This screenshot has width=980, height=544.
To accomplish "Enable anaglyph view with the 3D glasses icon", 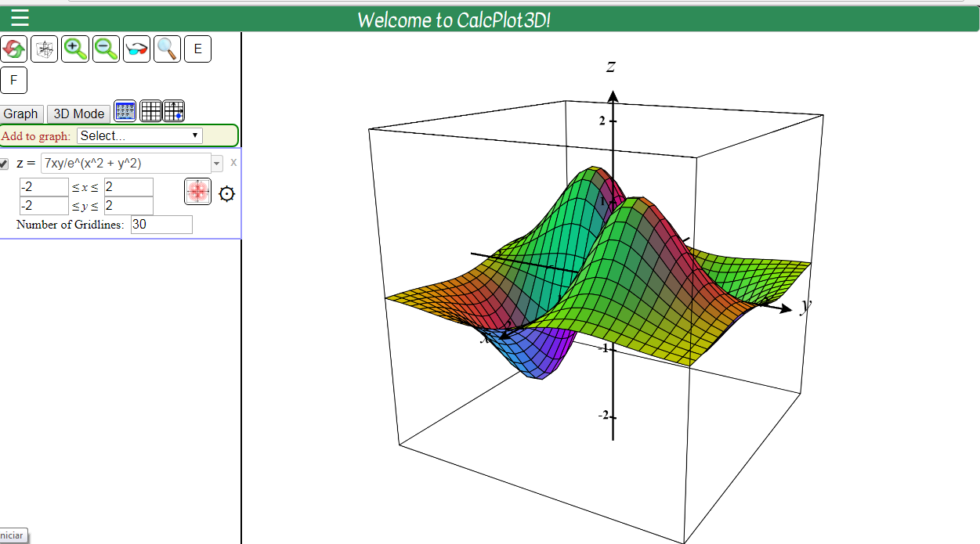I will [x=136, y=49].
